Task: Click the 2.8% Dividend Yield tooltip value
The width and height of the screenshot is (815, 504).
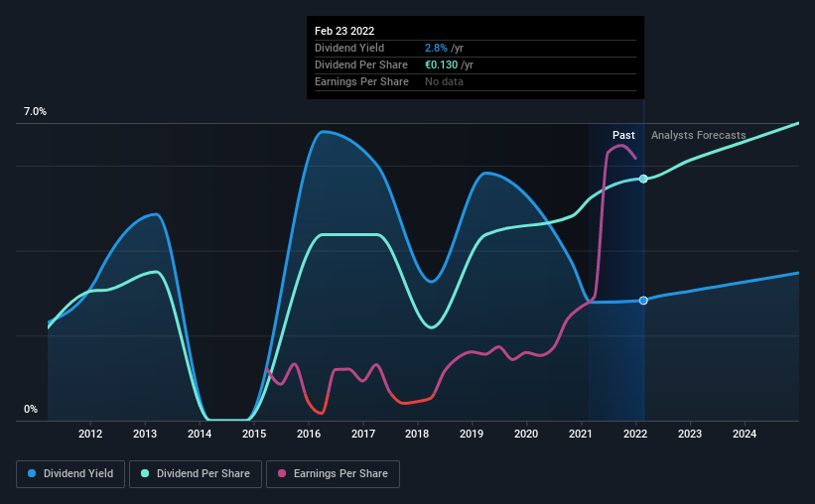Action: tap(436, 48)
